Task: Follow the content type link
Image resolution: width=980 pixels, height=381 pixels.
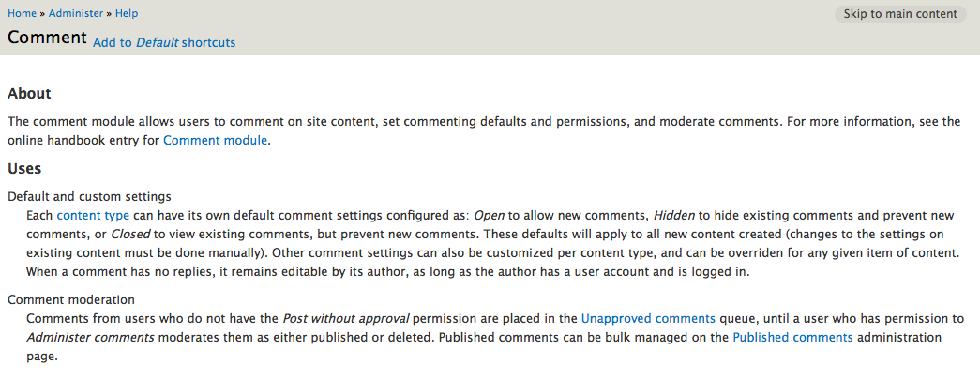Action: tap(93, 216)
